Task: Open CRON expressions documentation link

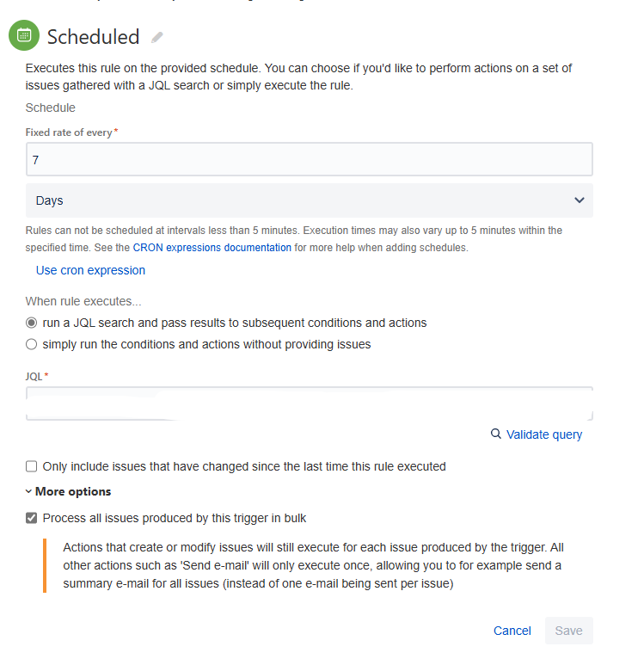Action: [x=212, y=248]
